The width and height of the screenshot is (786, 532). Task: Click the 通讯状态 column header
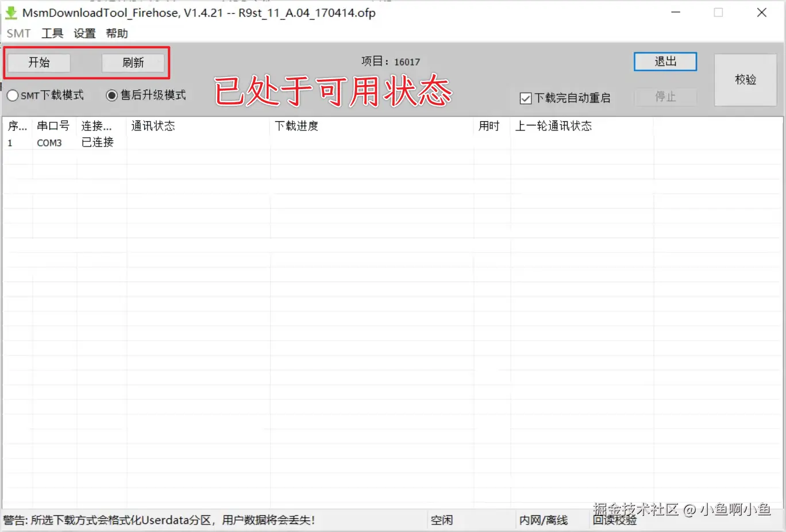click(x=198, y=126)
